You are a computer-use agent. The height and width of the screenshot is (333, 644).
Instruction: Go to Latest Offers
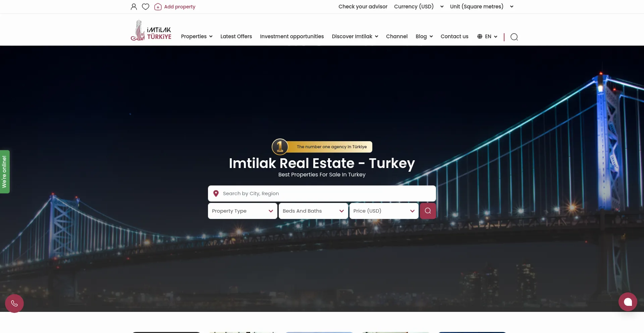(x=236, y=37)
